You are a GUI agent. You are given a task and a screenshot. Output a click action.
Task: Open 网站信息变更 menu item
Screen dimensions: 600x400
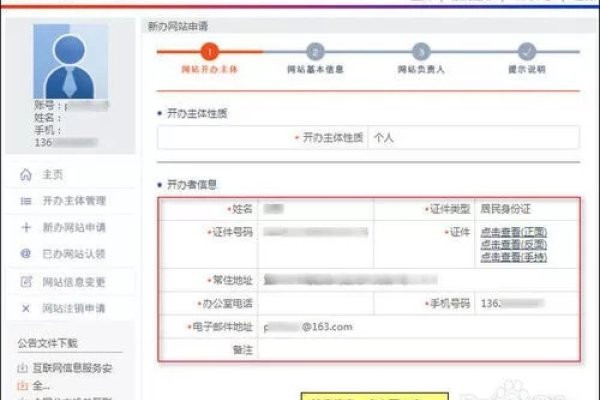point(74,282)
